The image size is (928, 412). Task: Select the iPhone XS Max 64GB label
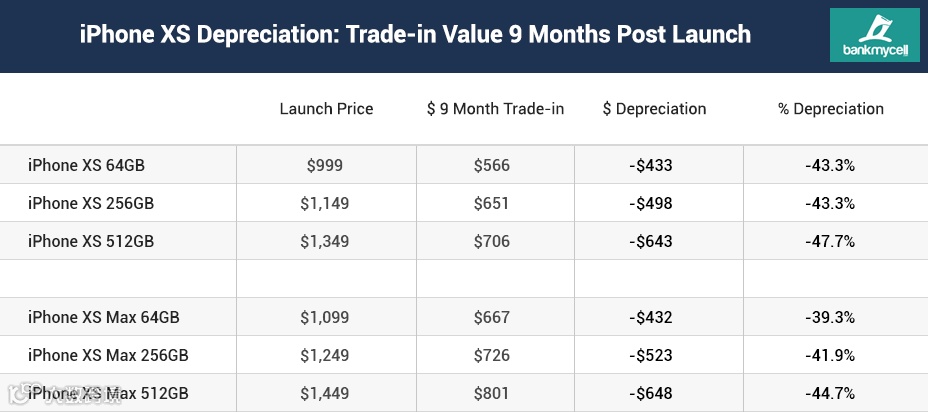pos(103,317)
